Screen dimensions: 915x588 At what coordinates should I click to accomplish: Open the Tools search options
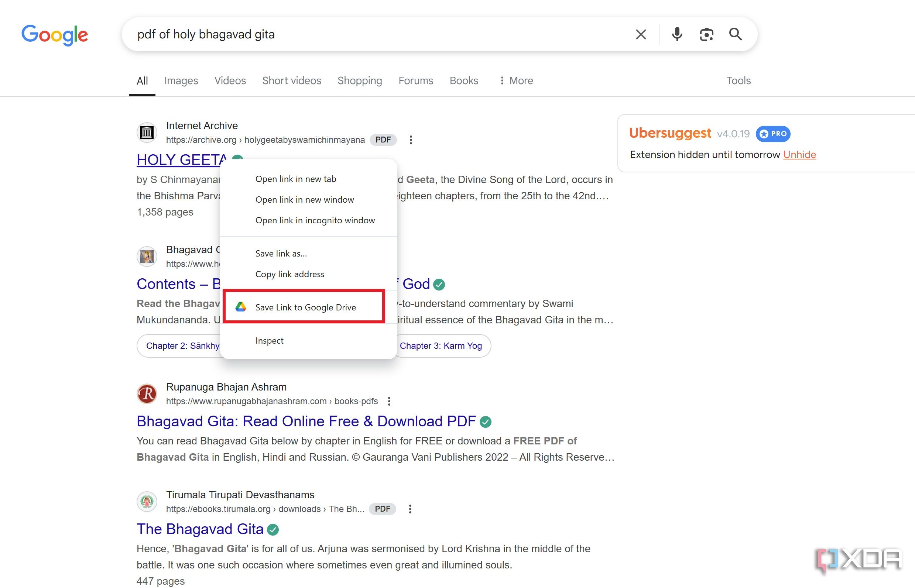pos(738,80)
